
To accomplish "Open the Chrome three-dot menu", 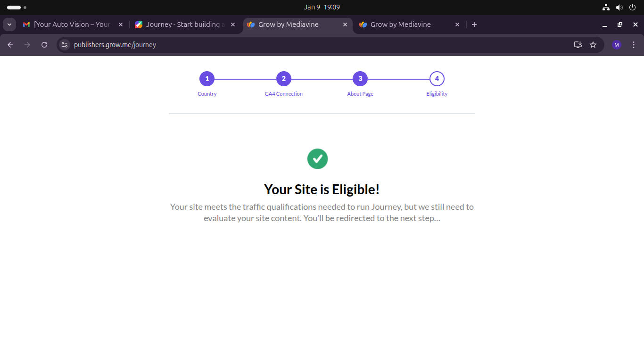I will tap(634, 45).
